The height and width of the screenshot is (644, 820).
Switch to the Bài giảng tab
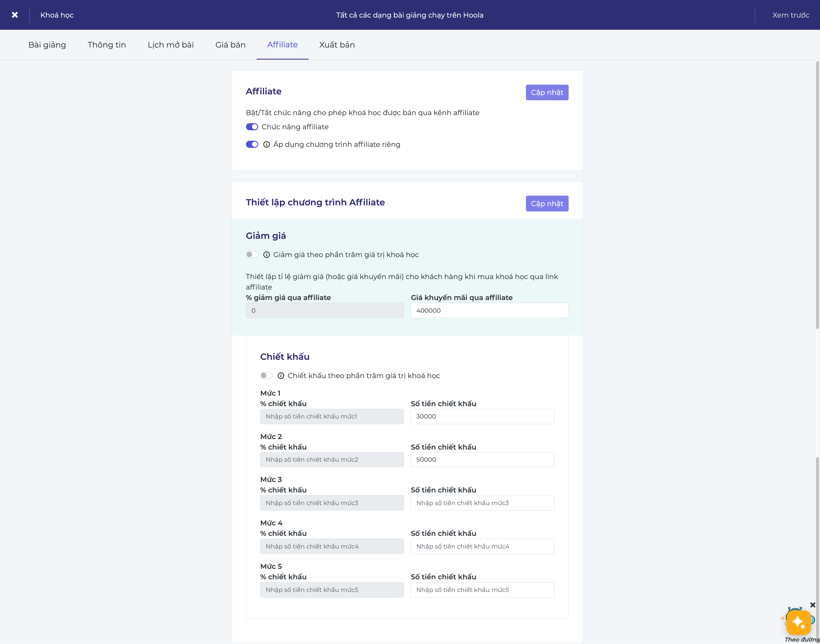coord(47,44)
